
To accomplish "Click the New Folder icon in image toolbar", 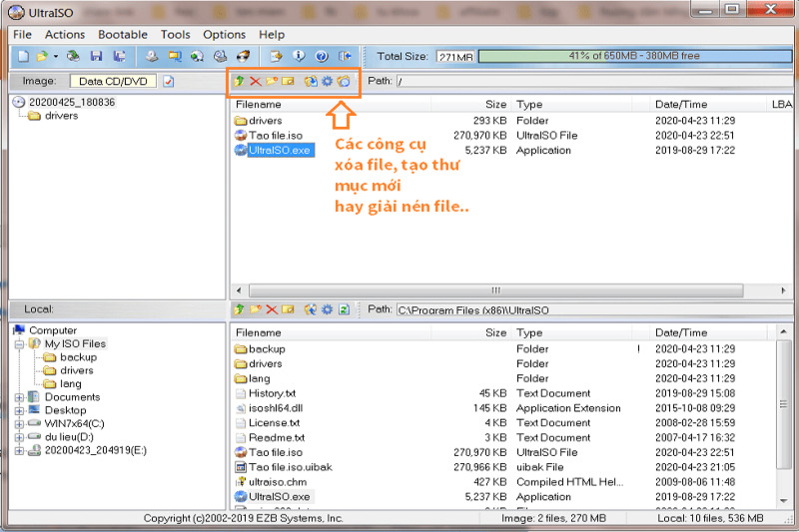I will click(x=271, y=81).
